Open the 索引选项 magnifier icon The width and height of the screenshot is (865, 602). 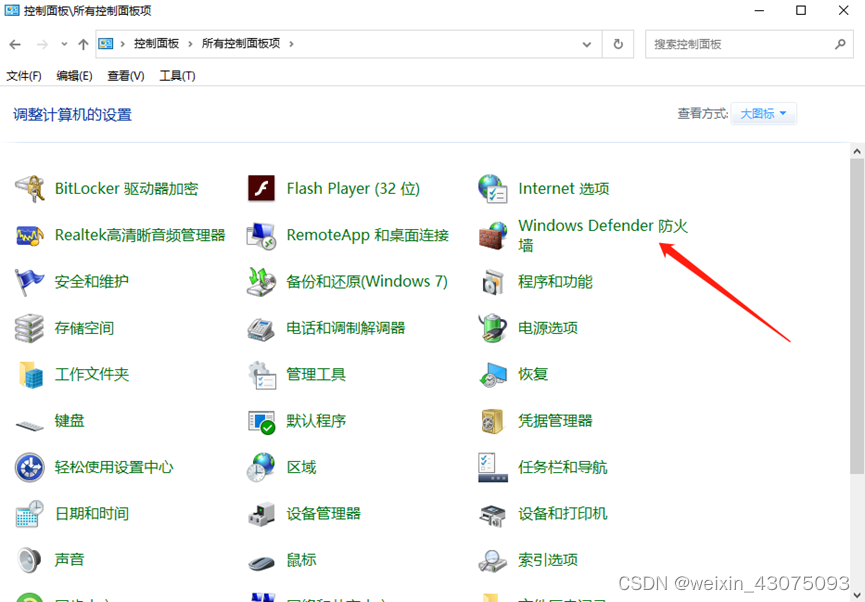pyautogui.click(x=493, y=561)
